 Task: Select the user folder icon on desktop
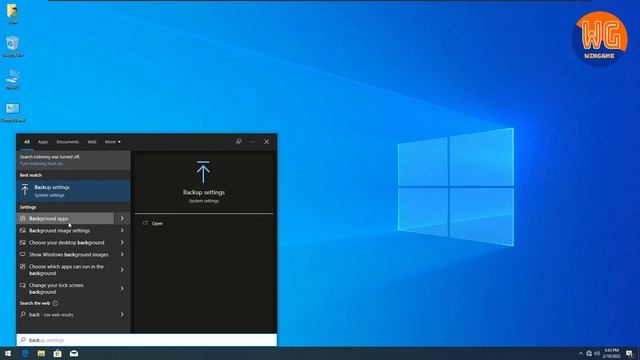(13, 13)
